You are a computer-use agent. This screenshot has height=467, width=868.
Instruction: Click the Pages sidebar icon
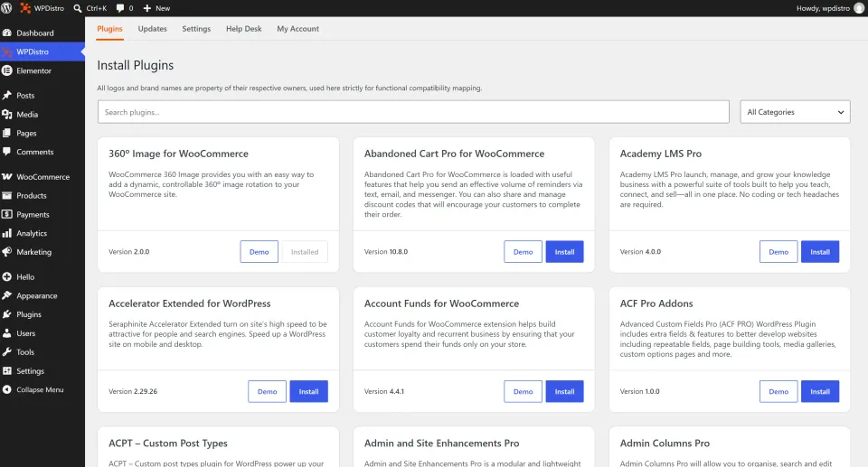(x=7, y=133)
